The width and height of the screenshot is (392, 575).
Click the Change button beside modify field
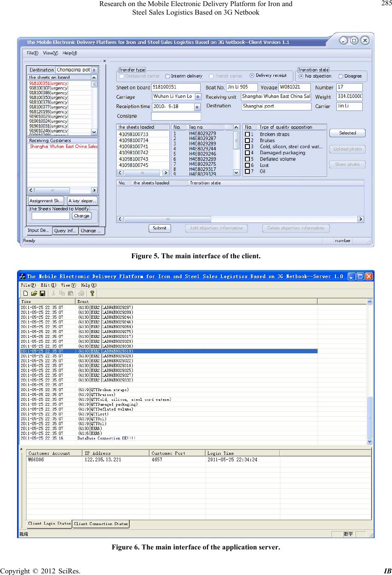click(82, 216)
